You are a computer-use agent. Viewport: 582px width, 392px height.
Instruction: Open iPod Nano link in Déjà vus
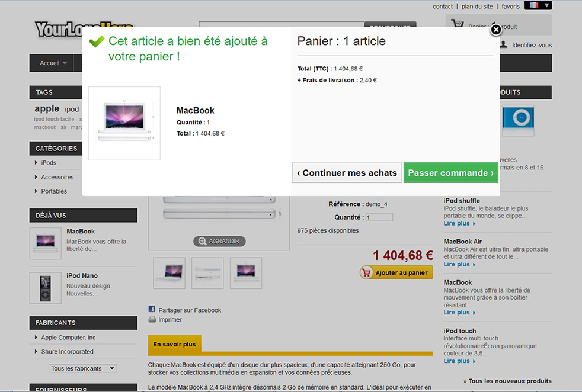[82, 275]
